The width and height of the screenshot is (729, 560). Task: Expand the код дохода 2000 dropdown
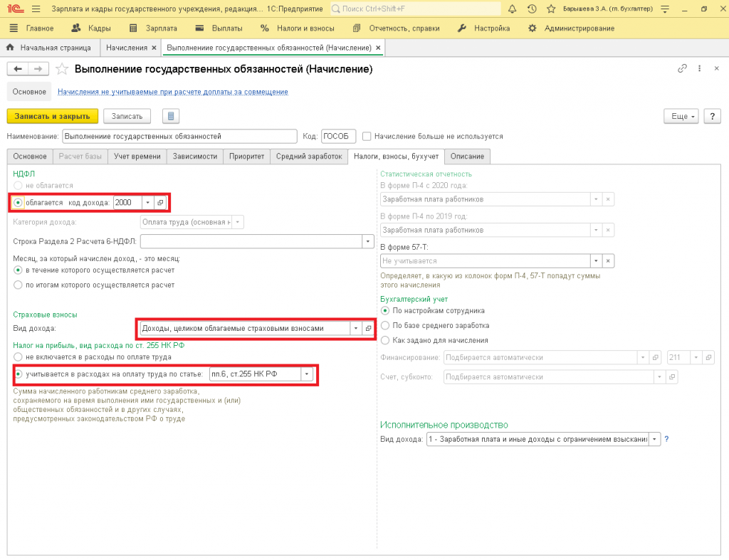[x=147, y=203]
